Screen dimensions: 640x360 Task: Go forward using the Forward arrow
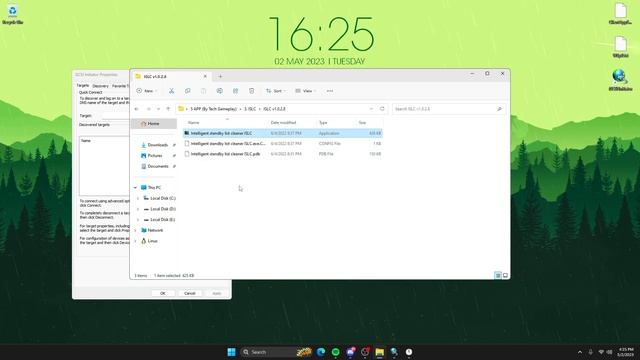(x=149, y=109)
